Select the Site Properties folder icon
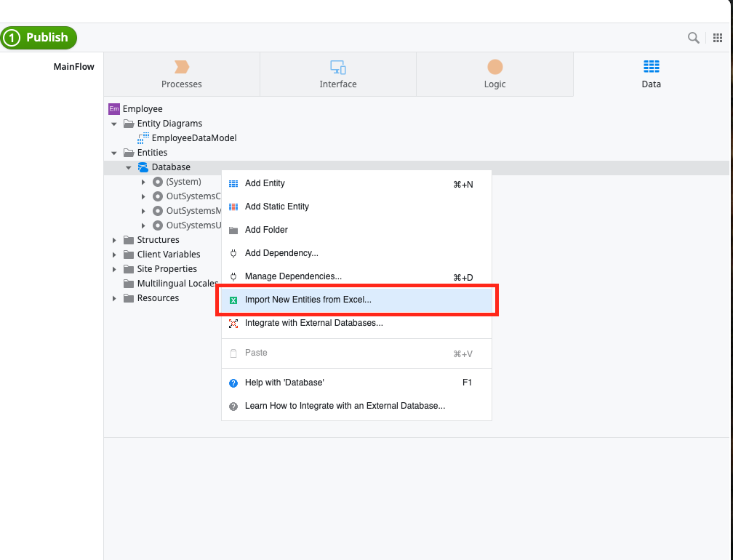 click(x=129, y=269)
